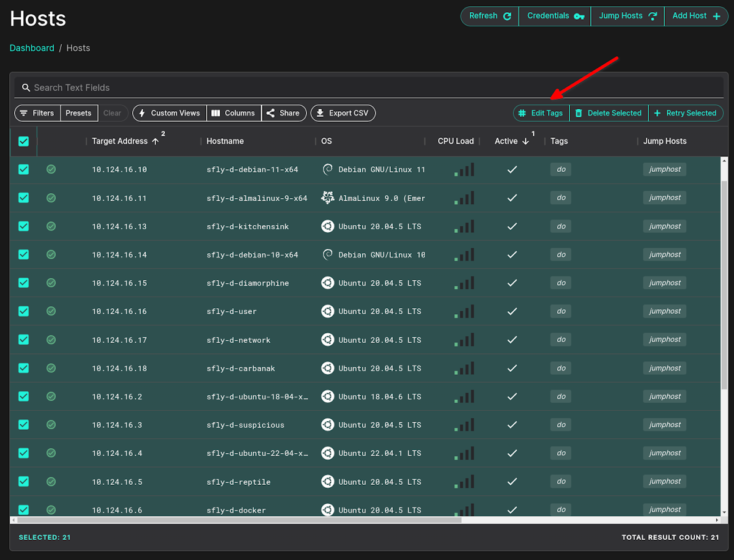Click the AlmaLinux logo in the OS column

pyautogui.click(x=328, y=197)
